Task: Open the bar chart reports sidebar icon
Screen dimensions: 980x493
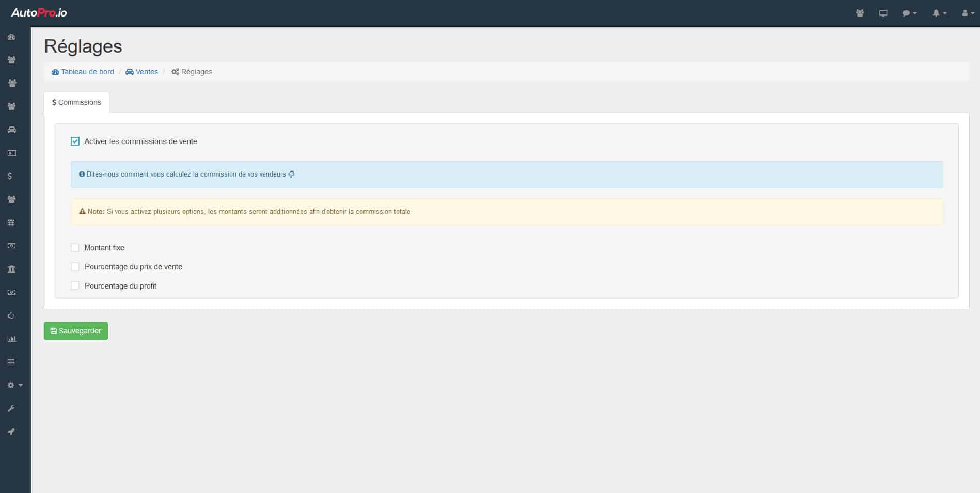Action: pos(11,339)
